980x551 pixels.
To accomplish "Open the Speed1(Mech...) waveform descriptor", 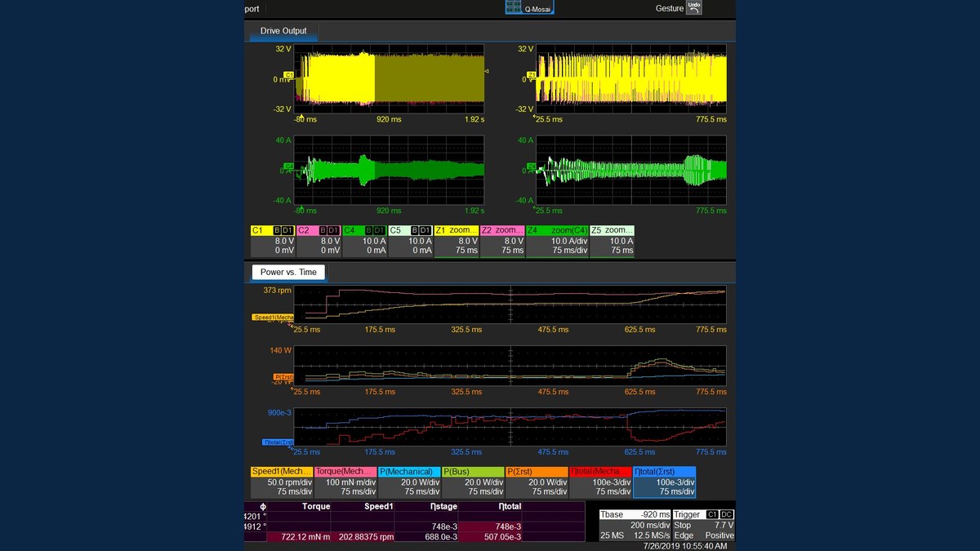I will [282, 482].
